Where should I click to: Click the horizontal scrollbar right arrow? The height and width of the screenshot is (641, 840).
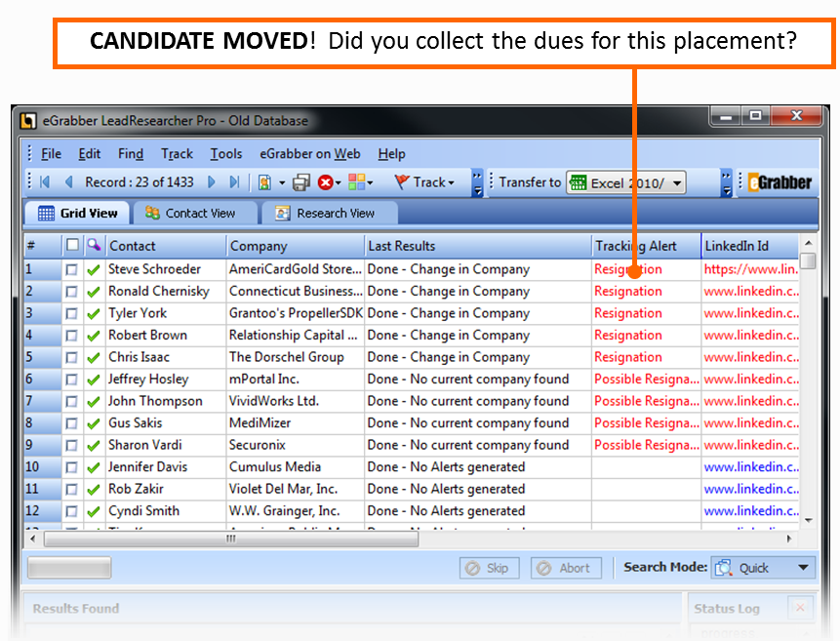coord(788,539)
